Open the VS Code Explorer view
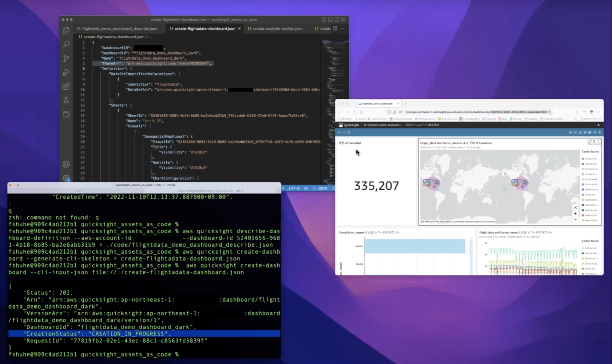Viewport: 612px width, 364px height. 66,30
